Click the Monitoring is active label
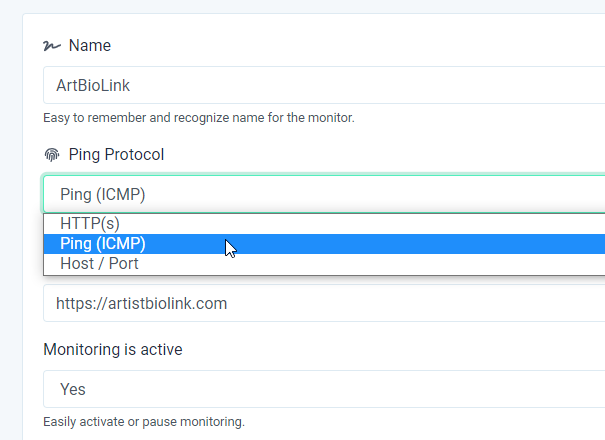This screenshot has width=605, height=440. click(x=113, y=350)
